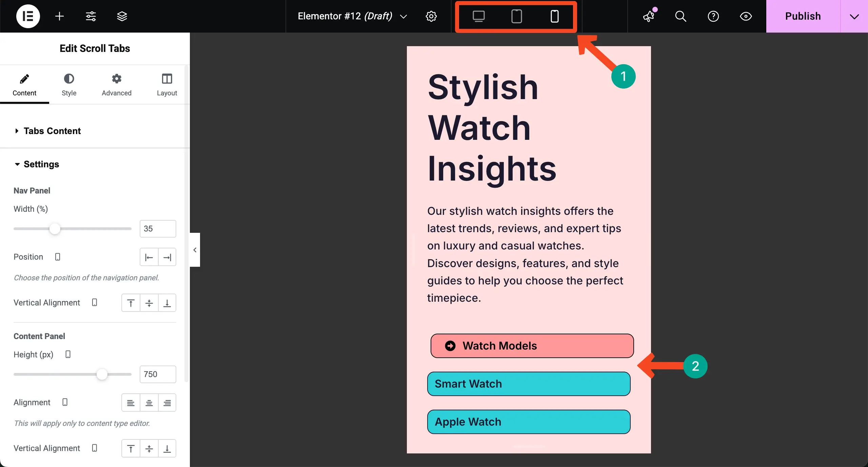
Task: Collapse the editor panel with arrow handle
Action: [x=195, y=250]
